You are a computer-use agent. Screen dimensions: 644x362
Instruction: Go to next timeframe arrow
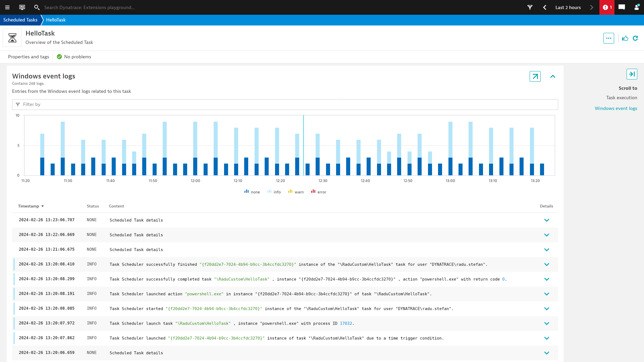tap(592, 8)
